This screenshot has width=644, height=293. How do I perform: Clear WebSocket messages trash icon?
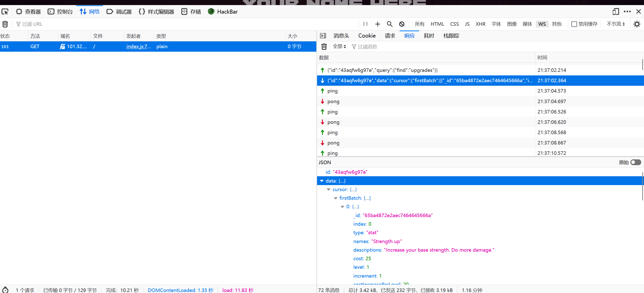324,47
